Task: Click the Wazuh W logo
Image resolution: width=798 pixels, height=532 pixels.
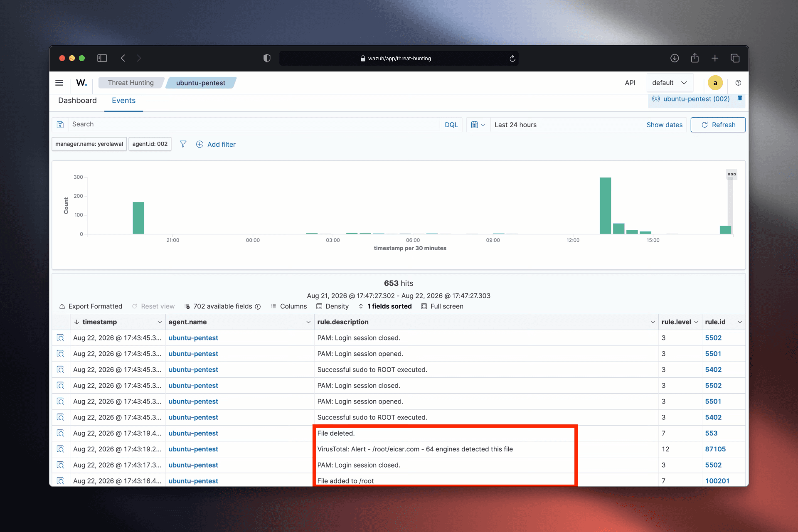Action: (x=81, y=83)
